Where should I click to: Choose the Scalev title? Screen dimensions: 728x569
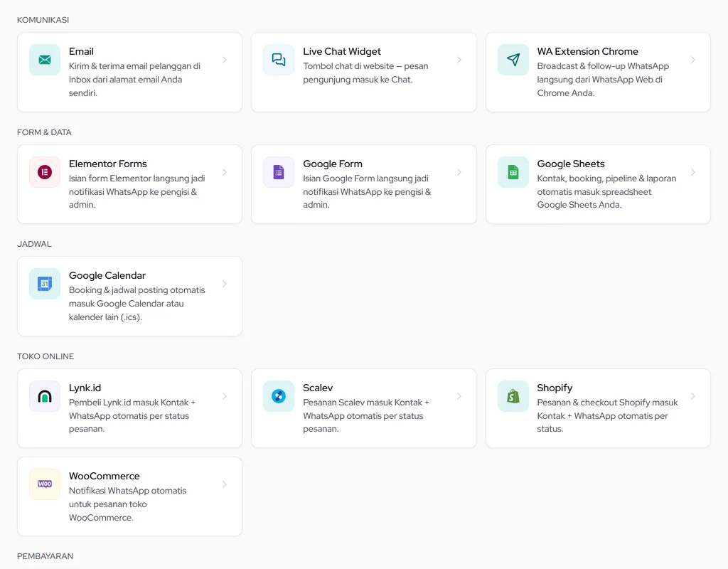click(x=318, y=388)
